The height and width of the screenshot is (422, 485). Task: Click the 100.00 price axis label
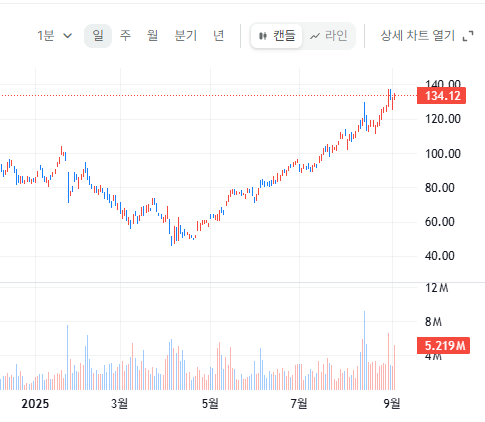click(443, 154)
